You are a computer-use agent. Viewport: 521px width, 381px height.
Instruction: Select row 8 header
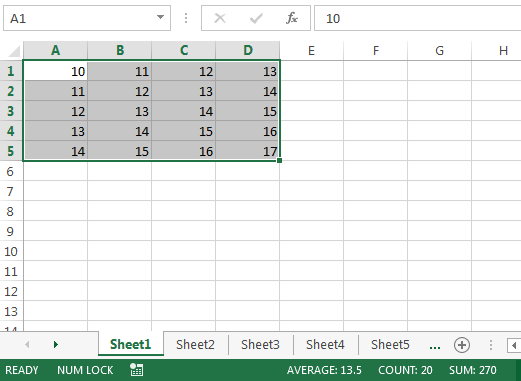10,211
